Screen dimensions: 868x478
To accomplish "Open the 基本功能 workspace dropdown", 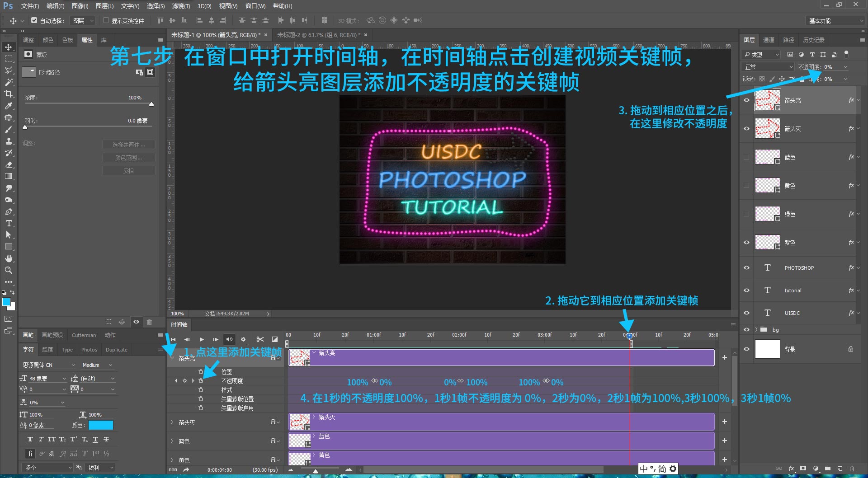I will coord(835,21).
